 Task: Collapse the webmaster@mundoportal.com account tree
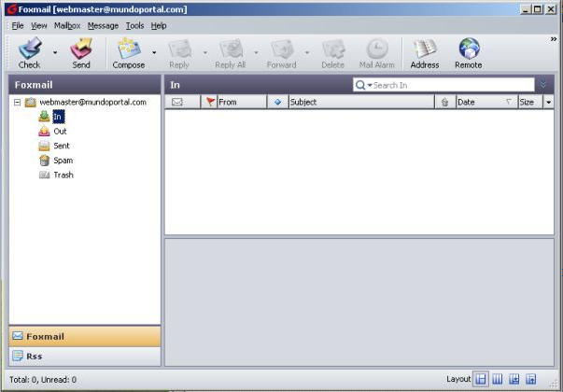[x=17, y=103]
